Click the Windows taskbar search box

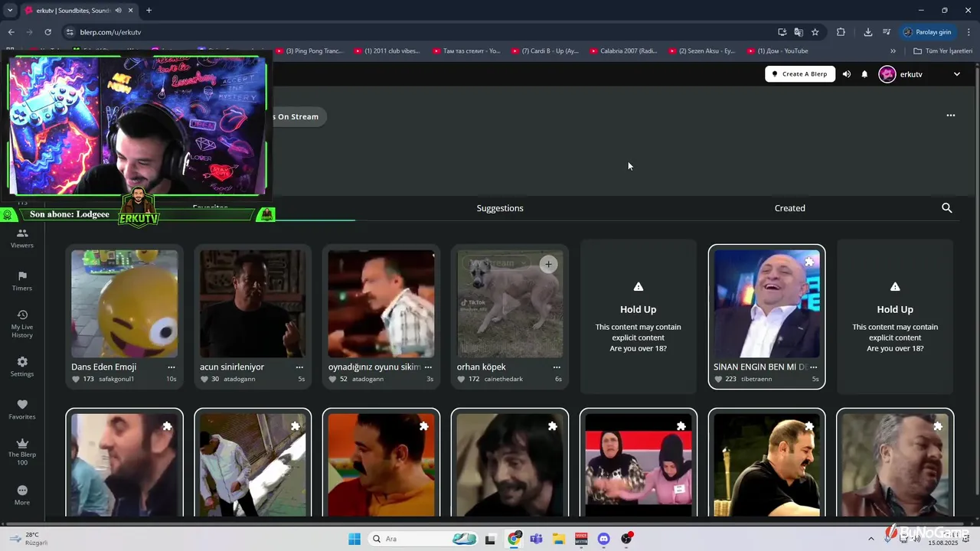pos(423,539)
